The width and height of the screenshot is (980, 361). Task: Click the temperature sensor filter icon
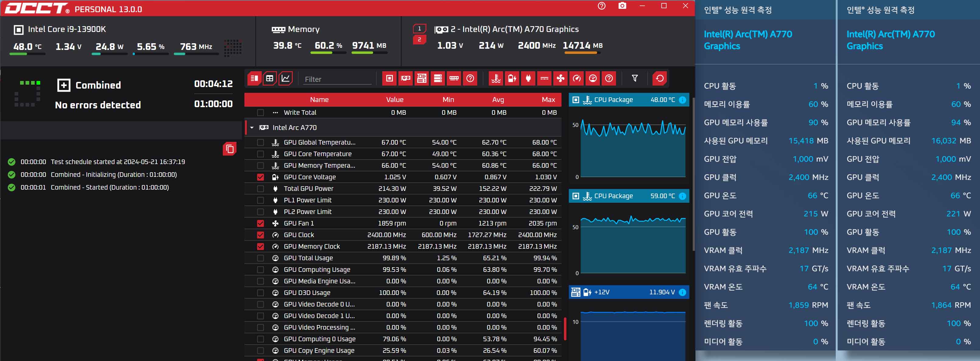(x=496, y=78)
